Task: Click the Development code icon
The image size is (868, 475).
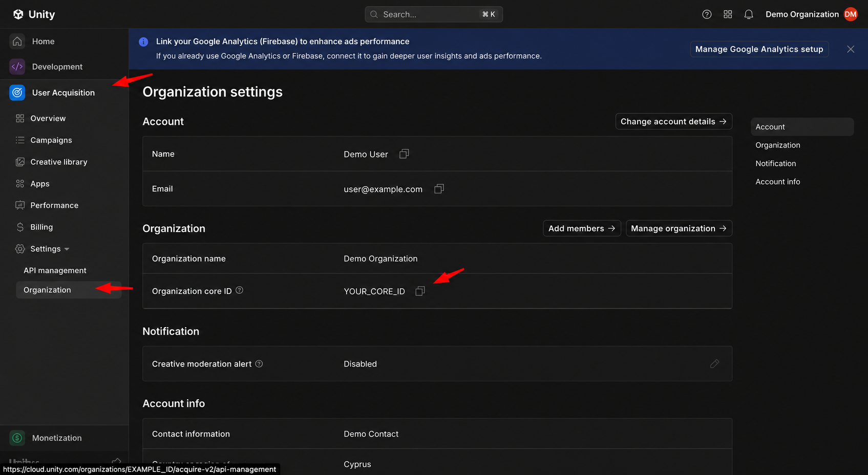Action: [17, 67]
